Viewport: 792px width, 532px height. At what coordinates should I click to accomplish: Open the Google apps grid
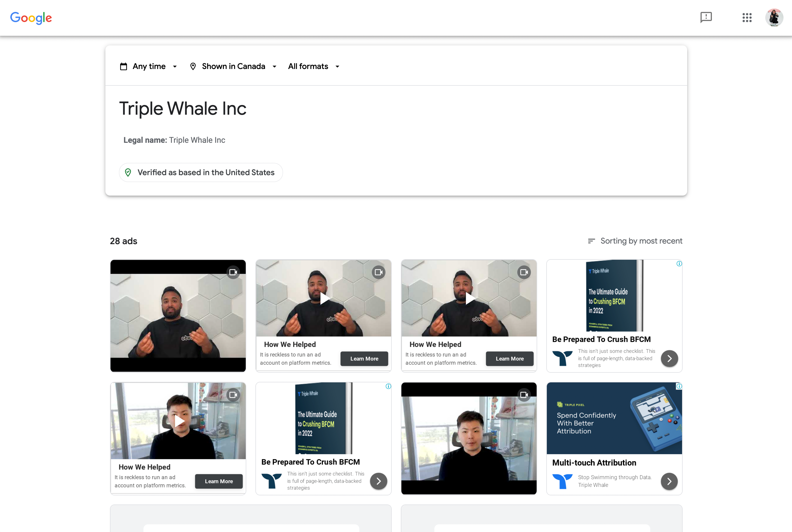pos(747,18)
